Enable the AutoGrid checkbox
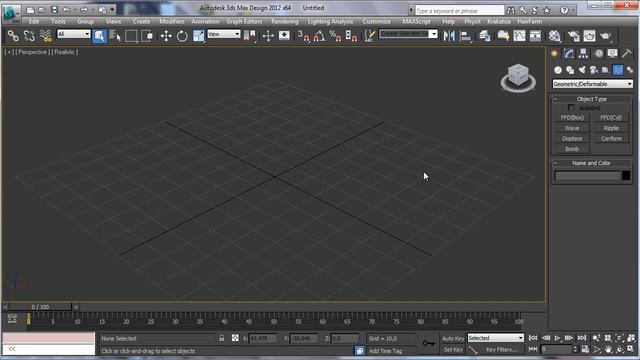The image size is (640, 360). 571,108
